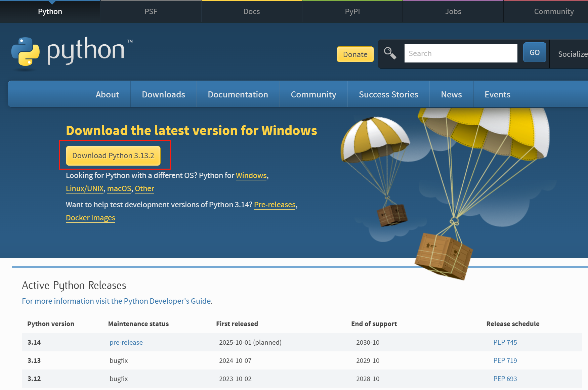Click the 2025-10-01 (planned) date cell

pyautogui.click(x=250, y=342)
